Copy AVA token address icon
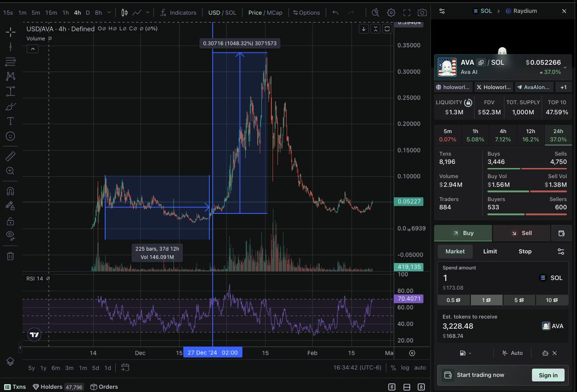 coord(480,63)
